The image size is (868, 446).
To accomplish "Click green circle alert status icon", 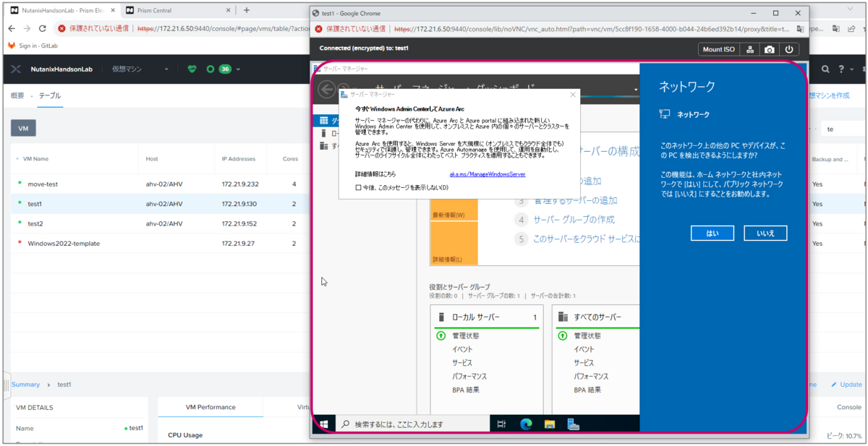I will [210, 69].
